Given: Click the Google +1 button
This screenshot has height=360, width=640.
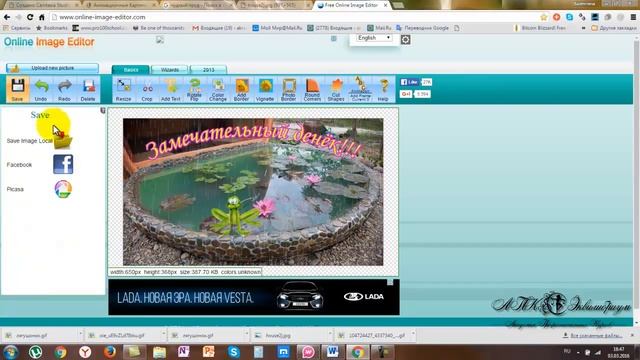Looking at the screenshot, I should pos(406,94).
